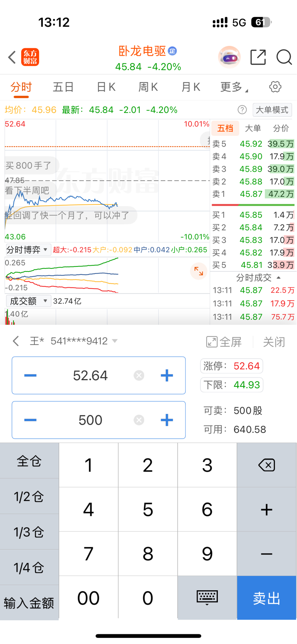Tap the 可用: 640.58 balance text

tap(235, 429)
